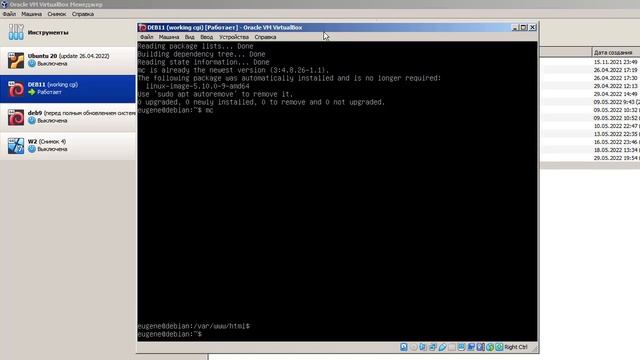640x360 pixels.
Task: Open USB devices icon in VM status bar
Action: [442, 347]
